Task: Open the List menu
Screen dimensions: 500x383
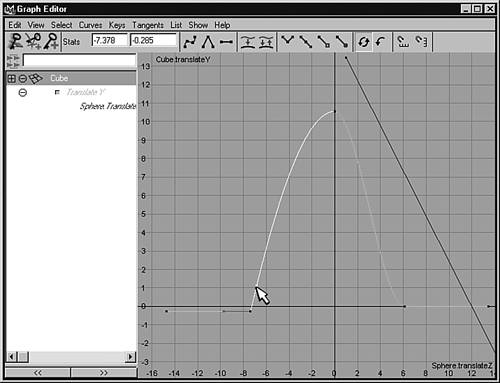Action: tap(176, 25)
